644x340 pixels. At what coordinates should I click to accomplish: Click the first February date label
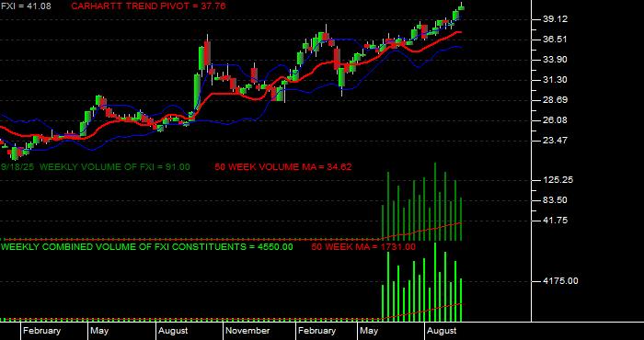(x=41, y=331)
